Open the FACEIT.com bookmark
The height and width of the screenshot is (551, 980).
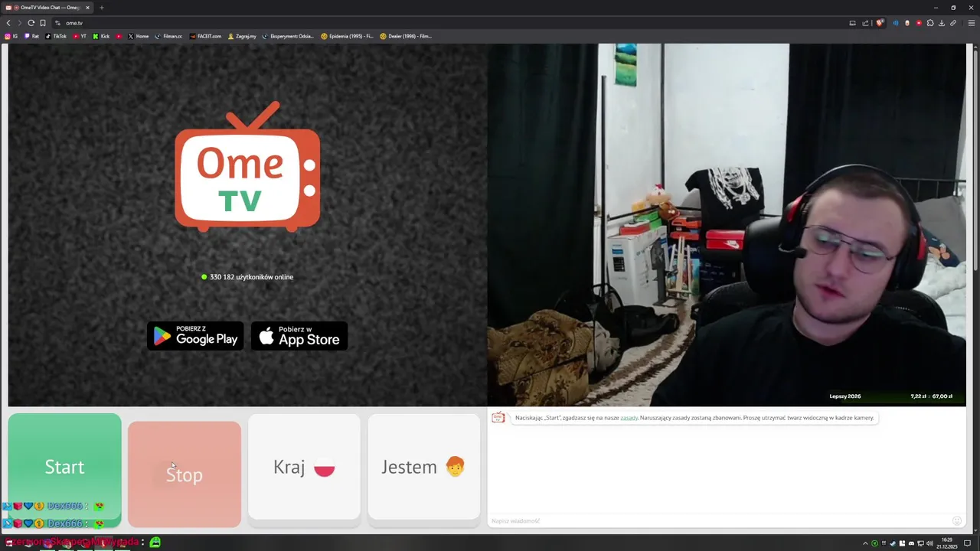[x=205, y=36]
